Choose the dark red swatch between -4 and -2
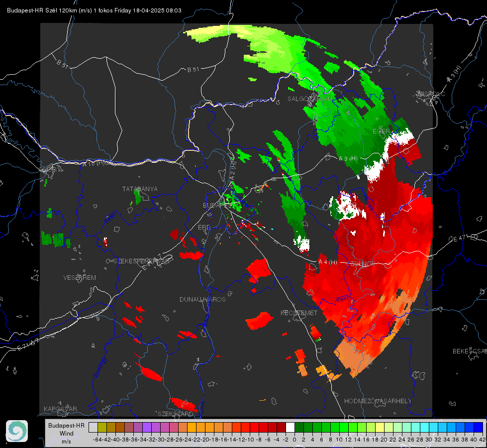The height and width of the screenshot is (448, 487). [x=281, y=427]
